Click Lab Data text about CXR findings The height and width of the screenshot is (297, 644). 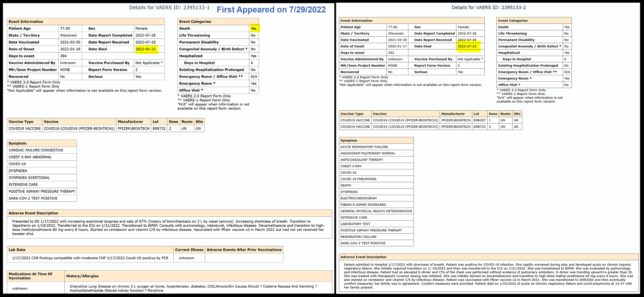pos(90,258)
